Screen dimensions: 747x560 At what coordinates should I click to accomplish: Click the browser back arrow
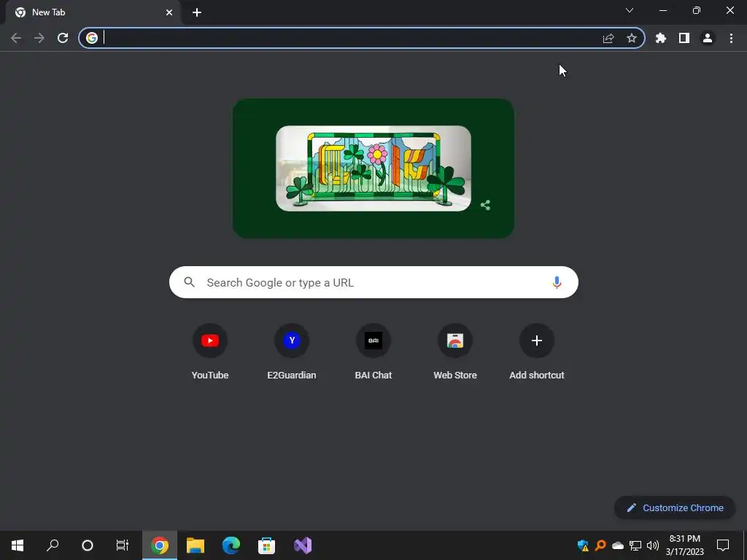[x=16, y=38]
